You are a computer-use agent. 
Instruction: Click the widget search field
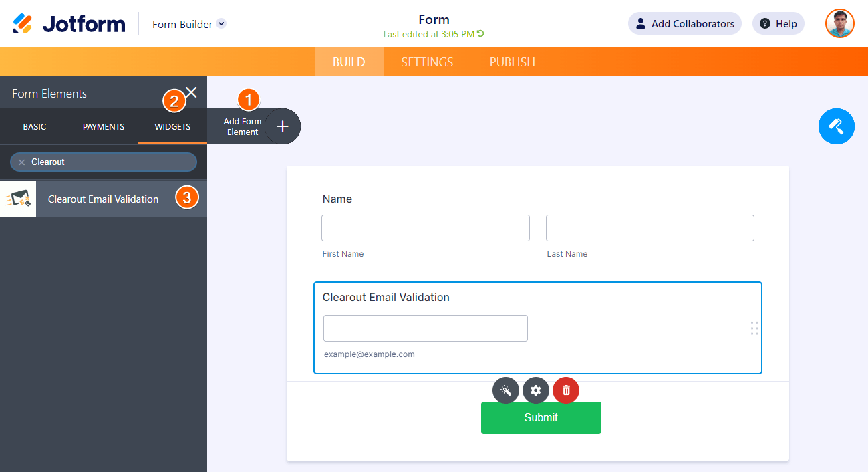(x=104, y=162)
